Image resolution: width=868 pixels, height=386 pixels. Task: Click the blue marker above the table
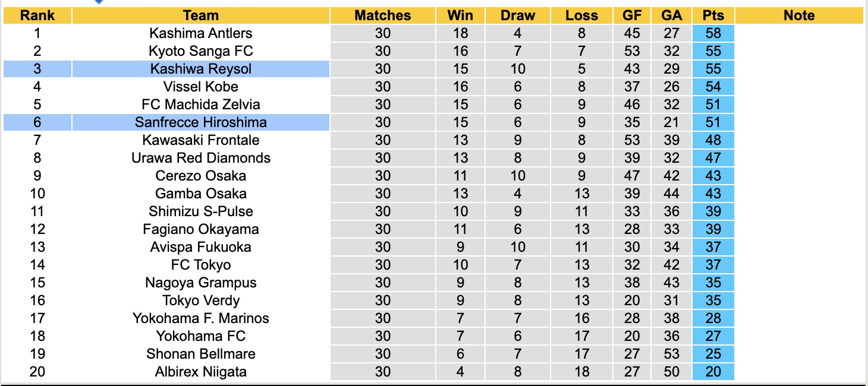(99, 2)
